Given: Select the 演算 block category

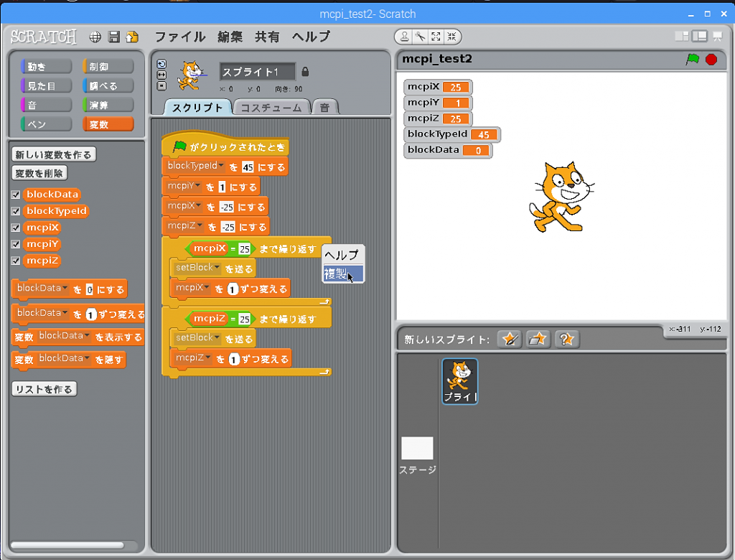Looking at the screenshot, I should [x=108, y=105].
